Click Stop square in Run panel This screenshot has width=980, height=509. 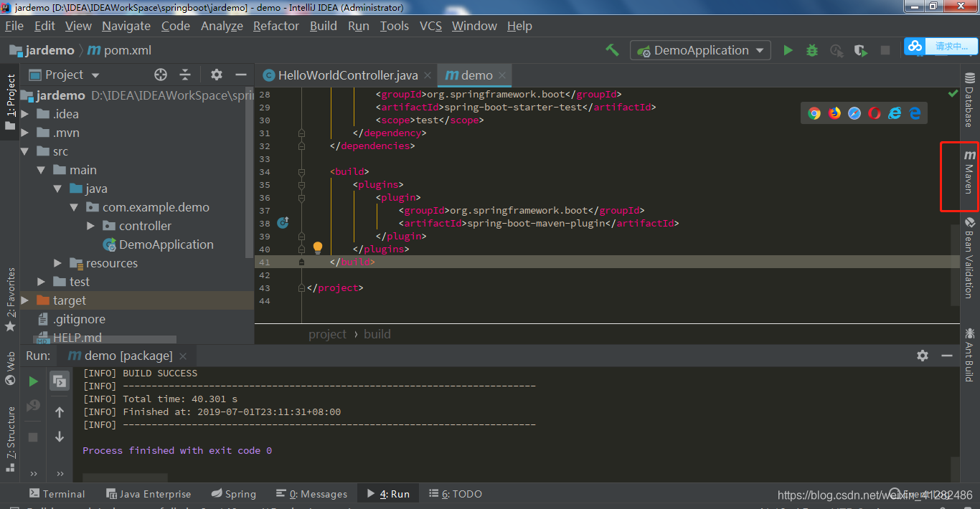pyautogui.click(x=33, y=437)
